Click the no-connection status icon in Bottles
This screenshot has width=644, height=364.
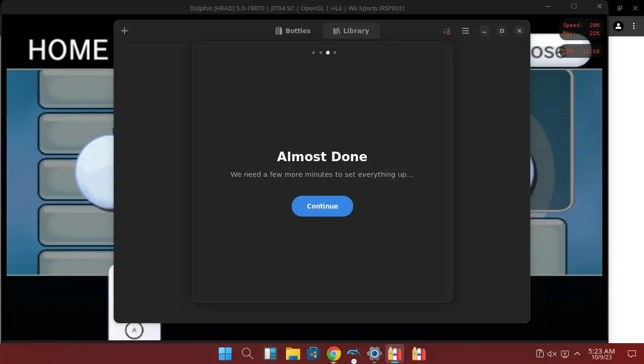[447, 31]
